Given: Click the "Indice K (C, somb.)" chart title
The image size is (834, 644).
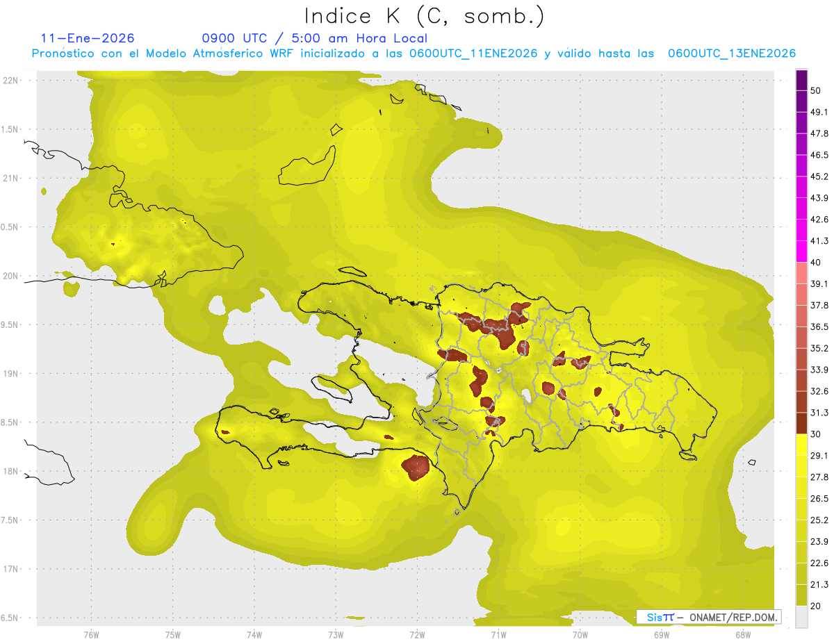Looking at the screenshot, I should click(424, 16).
